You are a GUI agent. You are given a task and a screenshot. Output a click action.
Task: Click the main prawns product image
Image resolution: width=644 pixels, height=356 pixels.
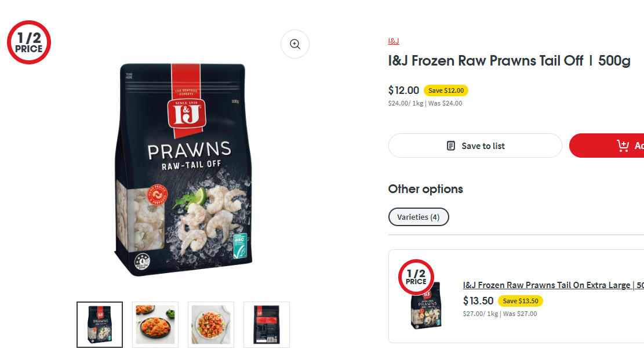[x=183, y=169]
